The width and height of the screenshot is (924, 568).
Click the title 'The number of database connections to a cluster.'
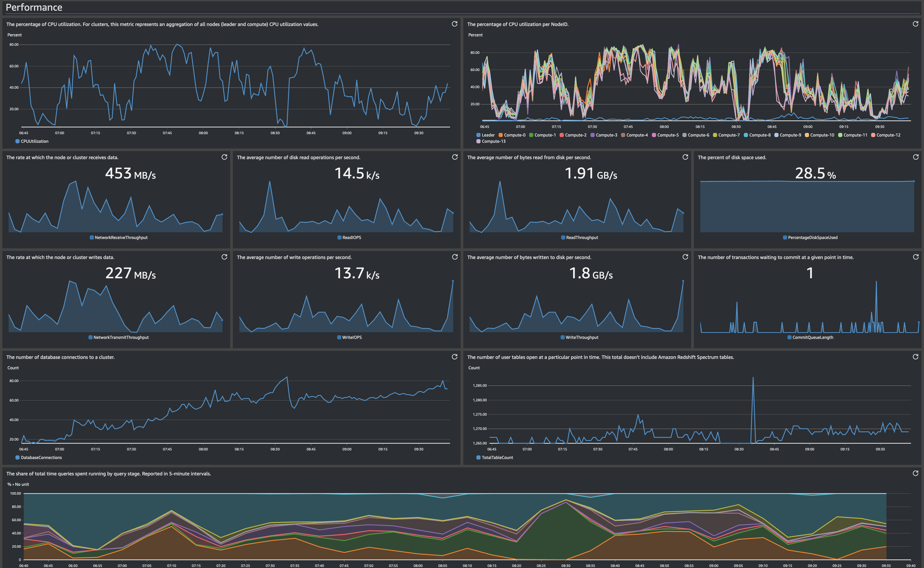[61, 357]
